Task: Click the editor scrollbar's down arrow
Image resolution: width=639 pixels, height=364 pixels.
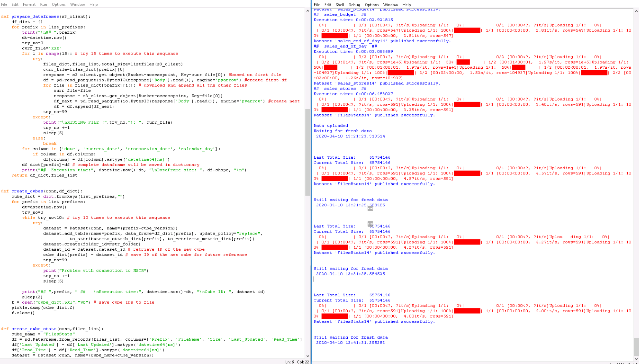Action: [307, 356]
